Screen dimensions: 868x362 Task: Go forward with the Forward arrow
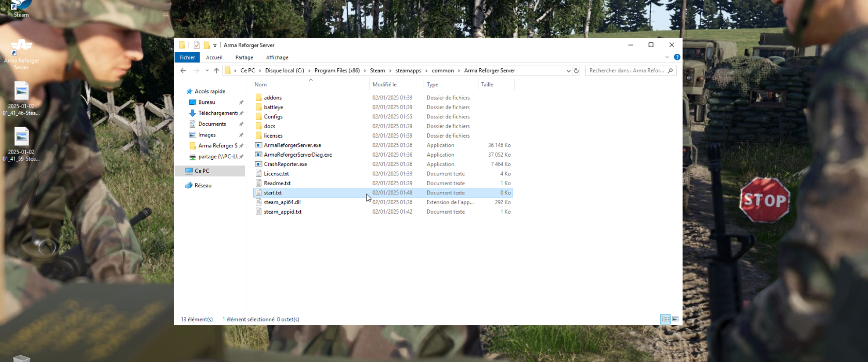pyautogui.click(x=196, y=70)
